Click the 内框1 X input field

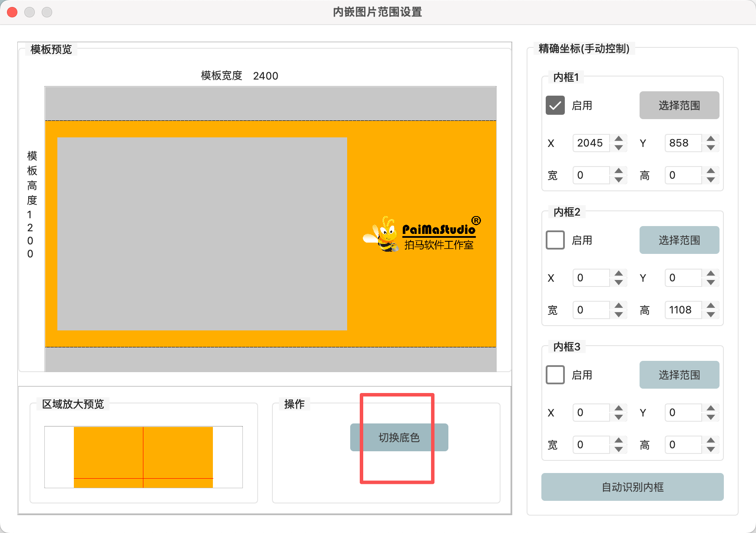pos(590,143)
